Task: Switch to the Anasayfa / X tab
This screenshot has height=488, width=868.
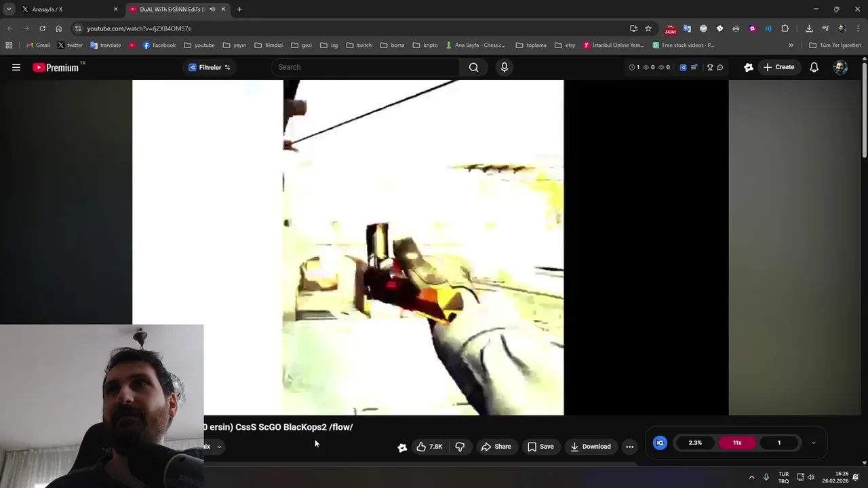Action: point(68,9)
